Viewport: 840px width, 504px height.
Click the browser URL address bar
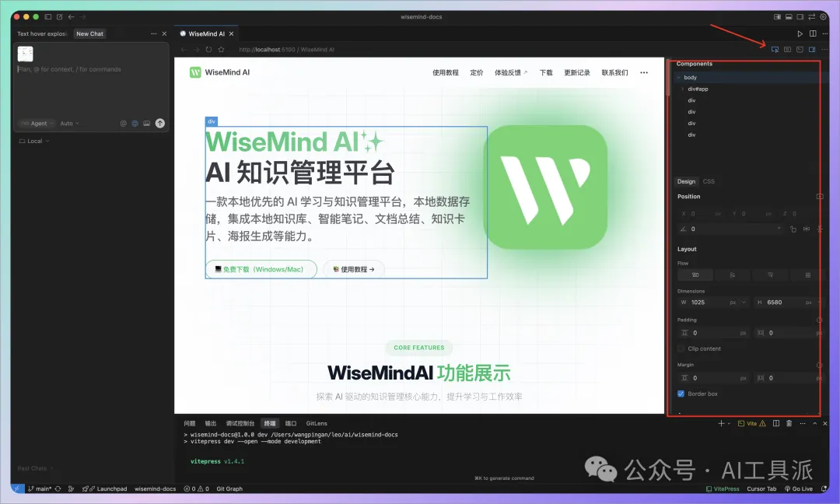[286, 49]
